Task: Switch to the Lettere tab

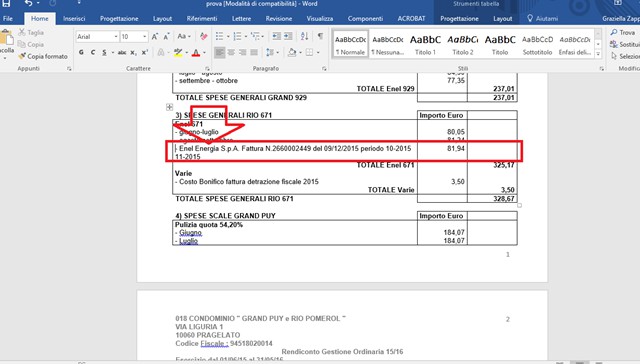Action: tap(241, 18)
